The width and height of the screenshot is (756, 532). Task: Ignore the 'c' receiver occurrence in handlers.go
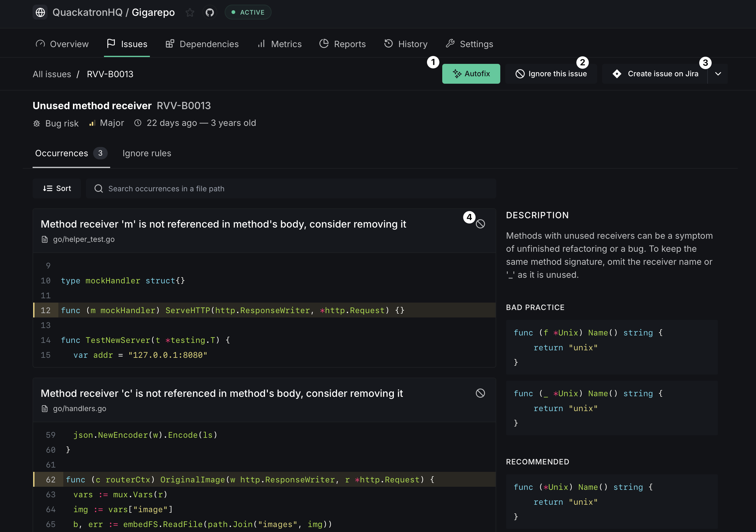[x=480, y=393]
